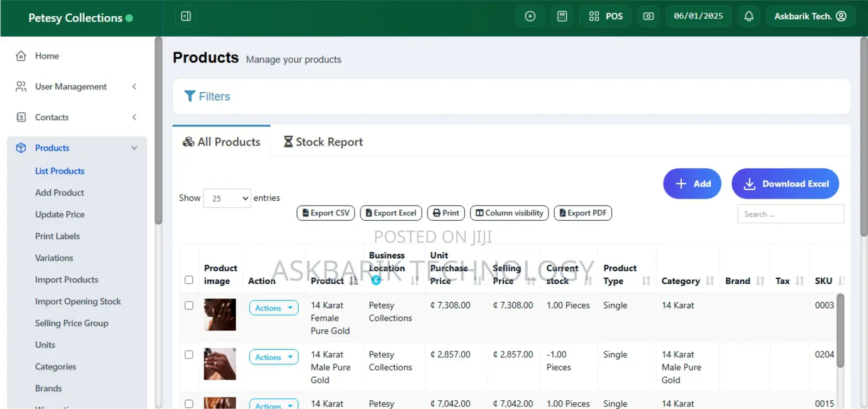This screenshot has height=409, width=868.
Task: Sort by Current stock column
Action: click(x=588, y=281)
